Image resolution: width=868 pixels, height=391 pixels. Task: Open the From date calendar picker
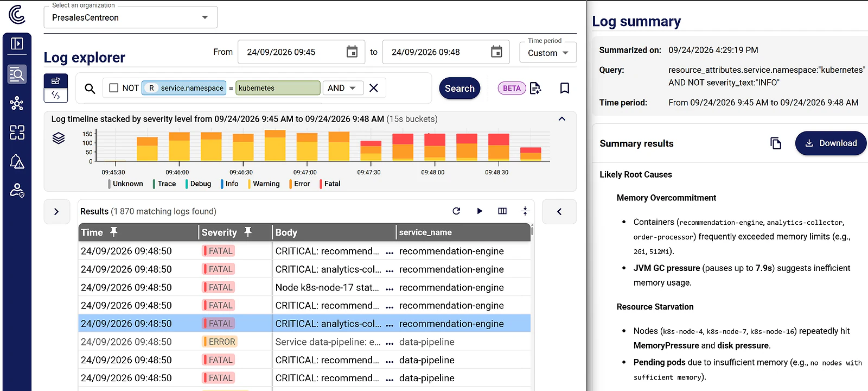click(x=352, y=52)
